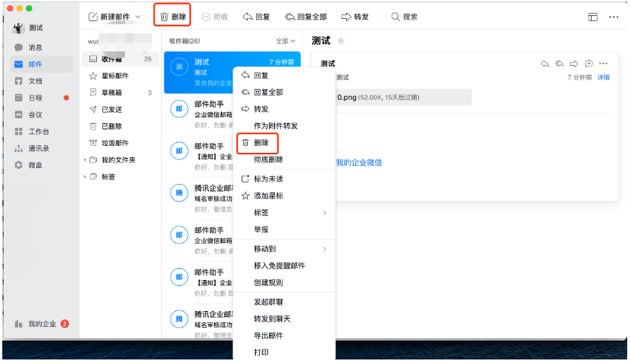Open the 全部 filter dropdown
This screenshot has height=364, width=631.
[286, 41]
